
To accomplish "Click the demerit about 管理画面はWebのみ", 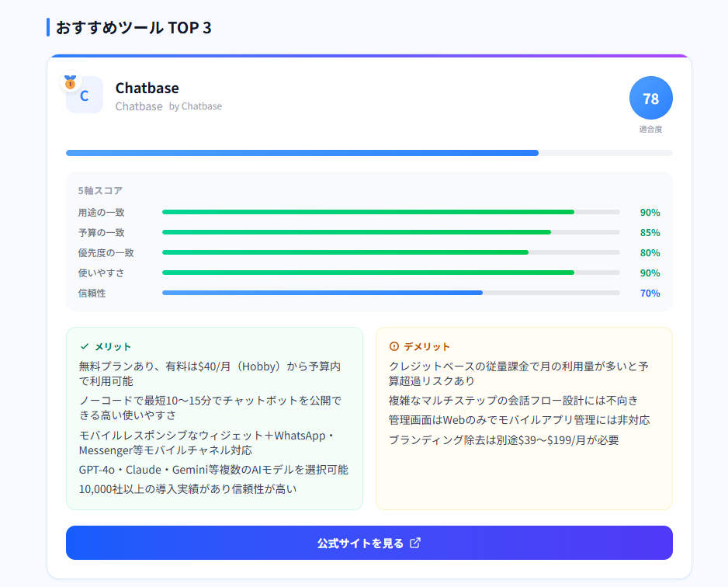I will click(519, 420).
